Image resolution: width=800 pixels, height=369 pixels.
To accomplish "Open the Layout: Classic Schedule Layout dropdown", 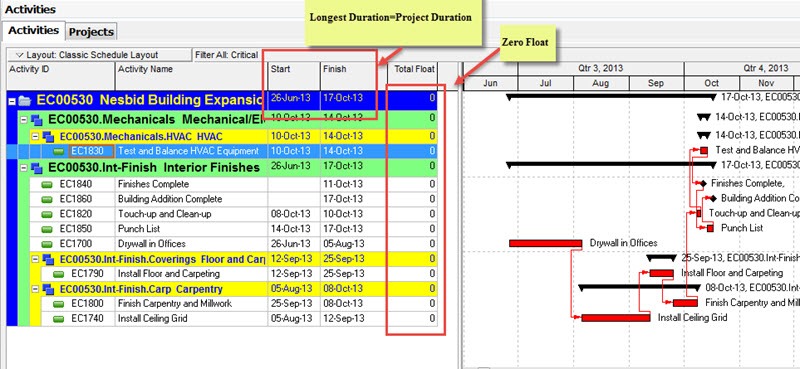I will (99, 55).
